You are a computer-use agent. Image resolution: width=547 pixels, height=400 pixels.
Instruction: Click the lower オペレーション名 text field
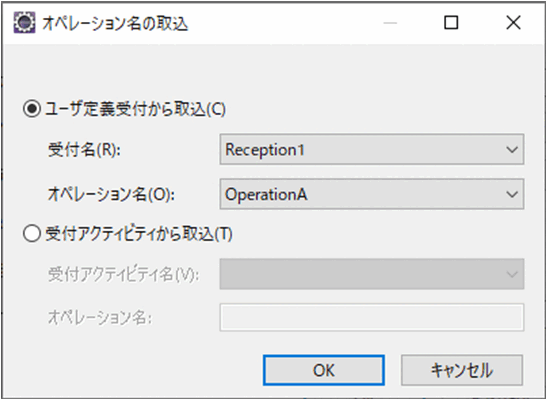(x=372, y=317)
